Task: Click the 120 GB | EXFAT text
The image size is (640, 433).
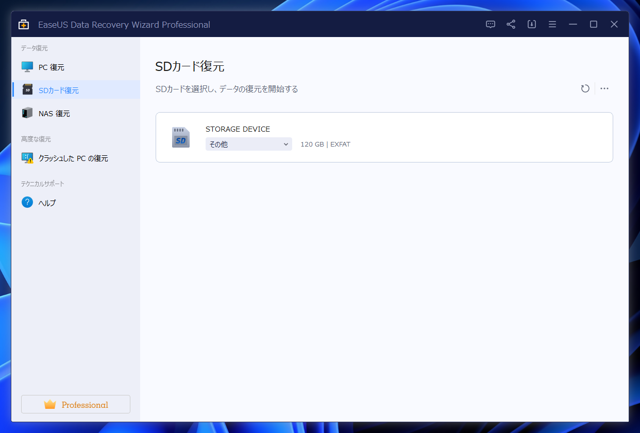Action: tap(325, 144)
